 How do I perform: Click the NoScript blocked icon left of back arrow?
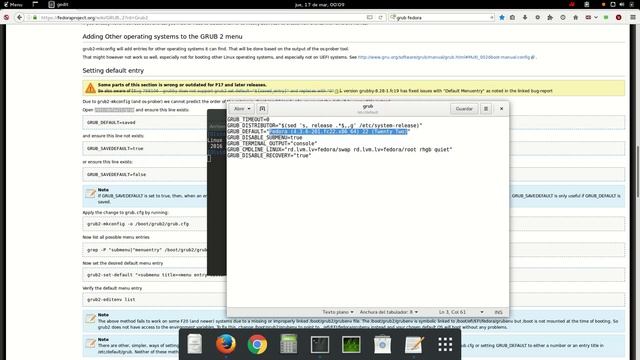[x=6, y=18]
